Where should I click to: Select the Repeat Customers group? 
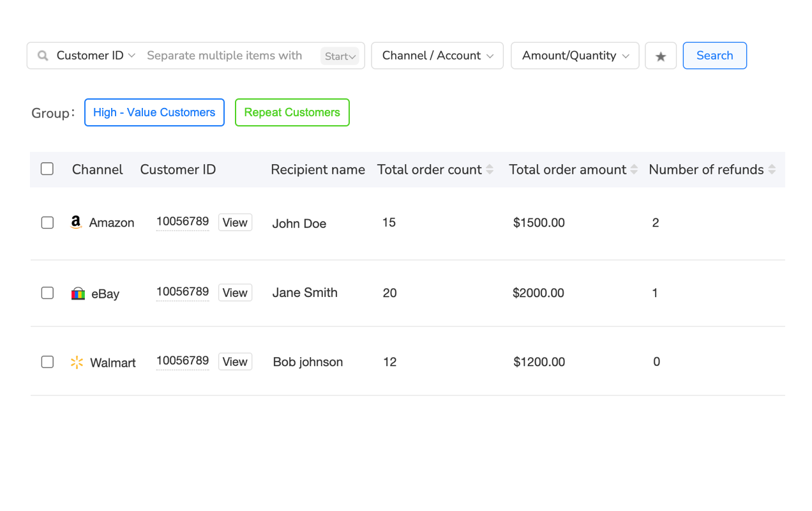pos(292,112)
